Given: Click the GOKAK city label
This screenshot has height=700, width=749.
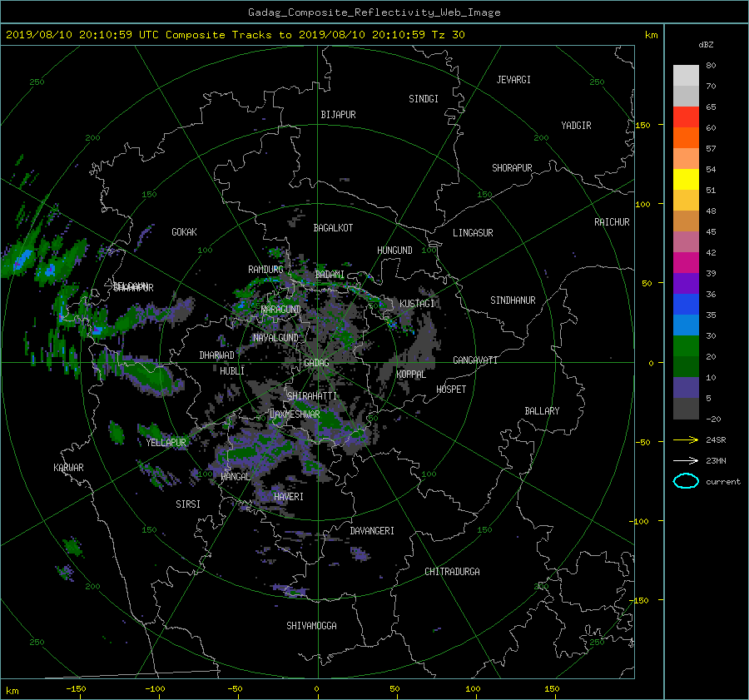Looking at the screenshot, I should [x=184, y=232].
